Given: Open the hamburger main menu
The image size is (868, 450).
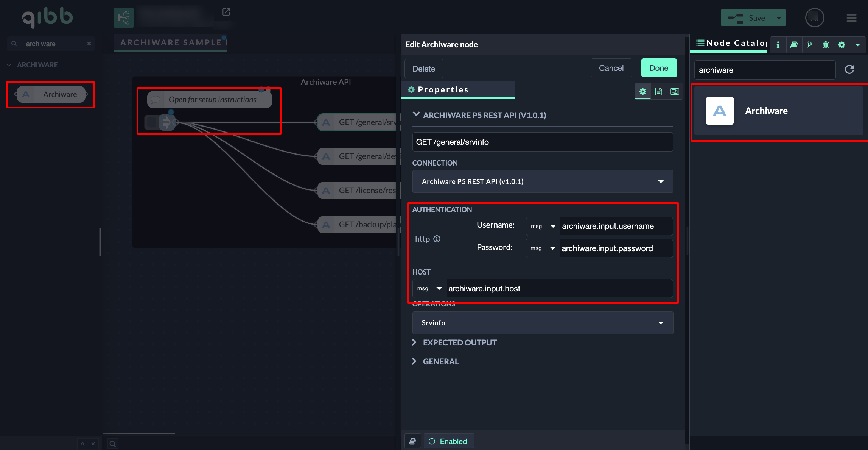Looking at the screenshot, I should coord(851,18).
